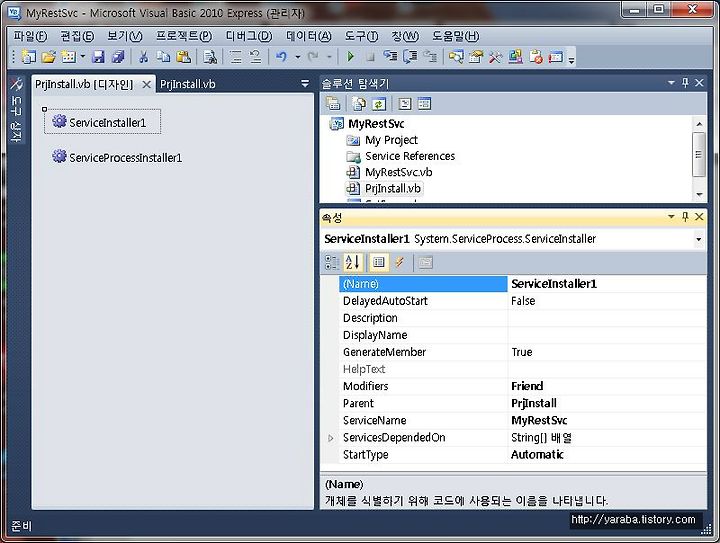Close the PrjInstall.vb [디자인] tab
Image resolution: width=720 pixels, height=543 pixels.
(x=146, y=84)
